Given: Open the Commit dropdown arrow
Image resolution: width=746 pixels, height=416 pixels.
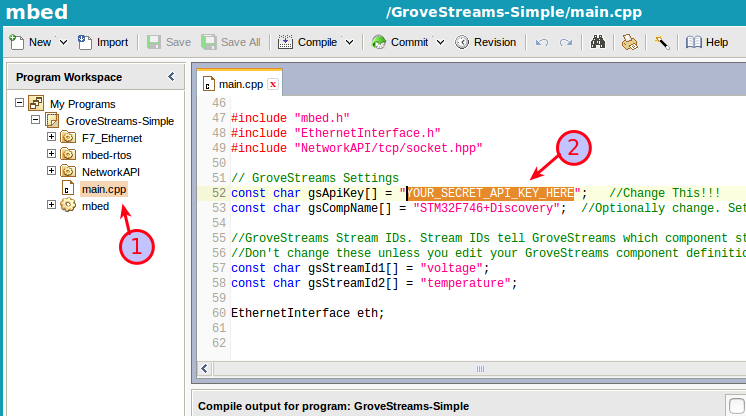Looking at the screenshot, I should [x=440, y=42].
